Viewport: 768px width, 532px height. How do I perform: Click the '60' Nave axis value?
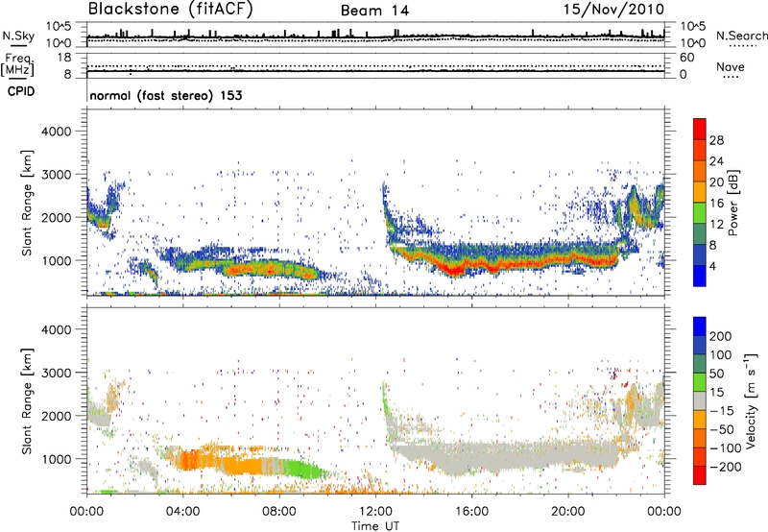coord(686,58)
